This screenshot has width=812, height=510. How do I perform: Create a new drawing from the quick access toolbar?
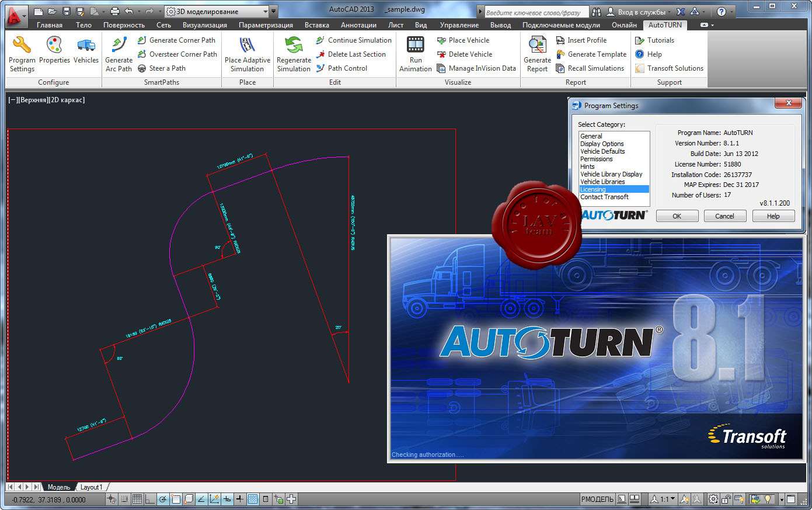pyautogui.click(x=39, y=12)
